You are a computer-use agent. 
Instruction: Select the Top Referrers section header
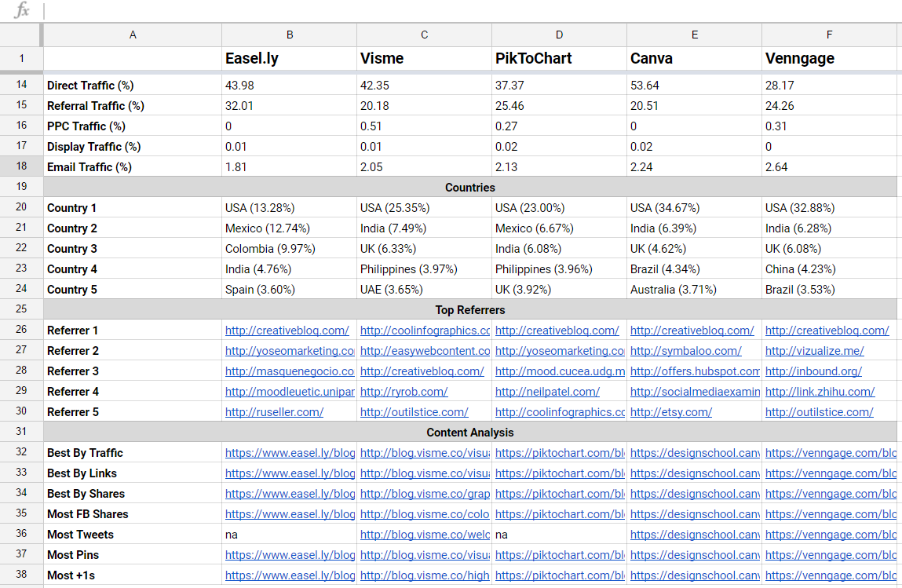point(470,309)
